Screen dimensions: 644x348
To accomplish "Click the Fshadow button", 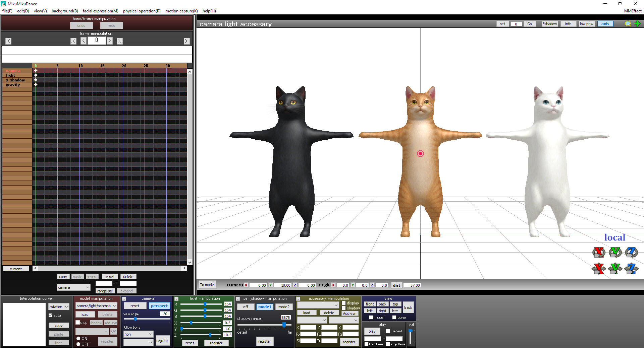I will (550, 24).
